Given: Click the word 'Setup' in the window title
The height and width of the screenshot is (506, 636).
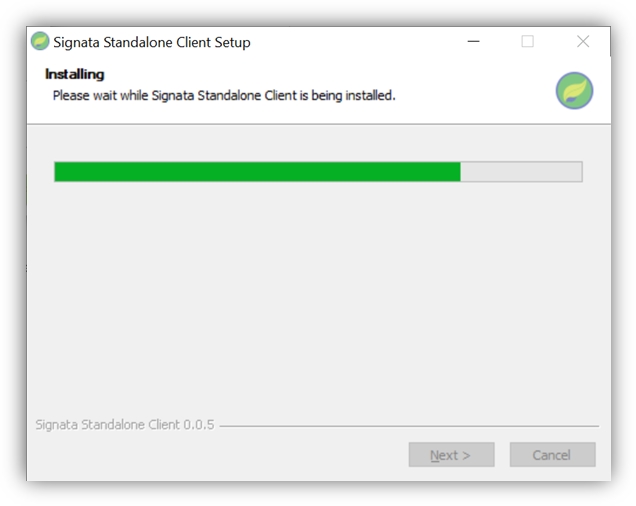Looking at the screenshot, I should (x=232, y=43).
